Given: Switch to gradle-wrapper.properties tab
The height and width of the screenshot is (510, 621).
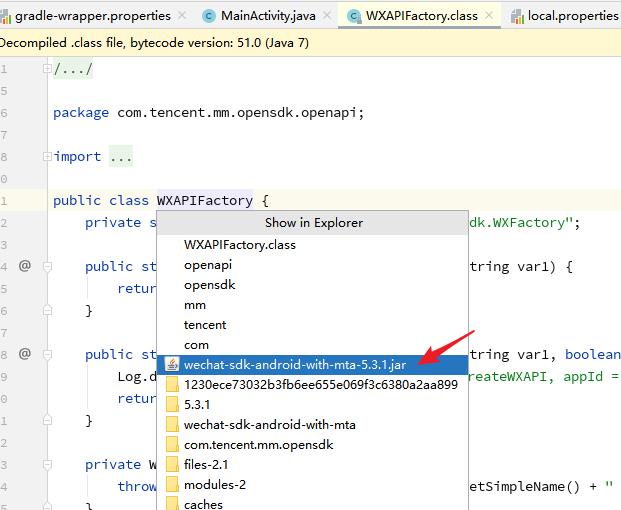Looking at the screenshot, I should [x=92, y=16].
